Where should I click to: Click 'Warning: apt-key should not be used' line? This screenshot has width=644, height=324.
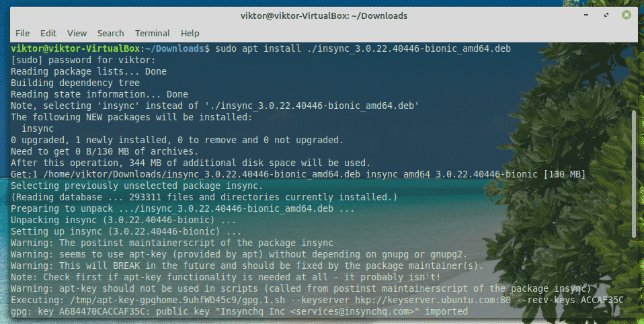(300, 288)
